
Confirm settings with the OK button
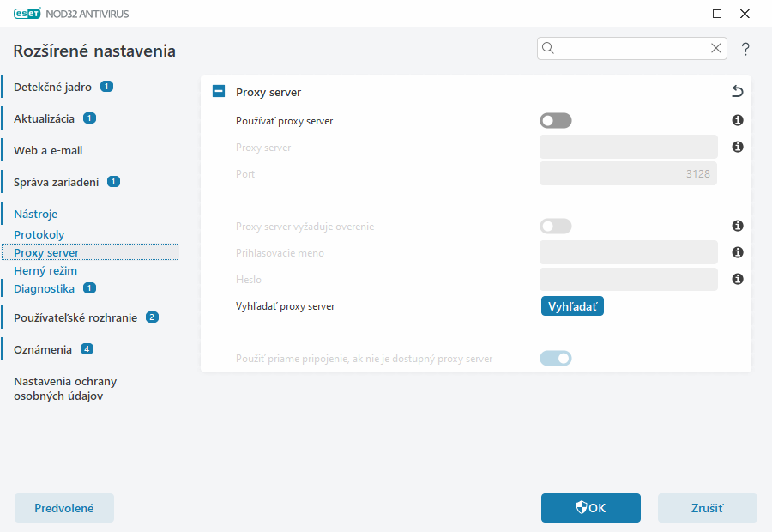tap(590, 508)
